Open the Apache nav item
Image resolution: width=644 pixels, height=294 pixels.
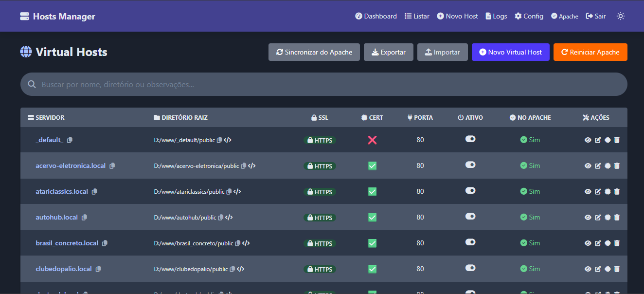coord(565,16)
